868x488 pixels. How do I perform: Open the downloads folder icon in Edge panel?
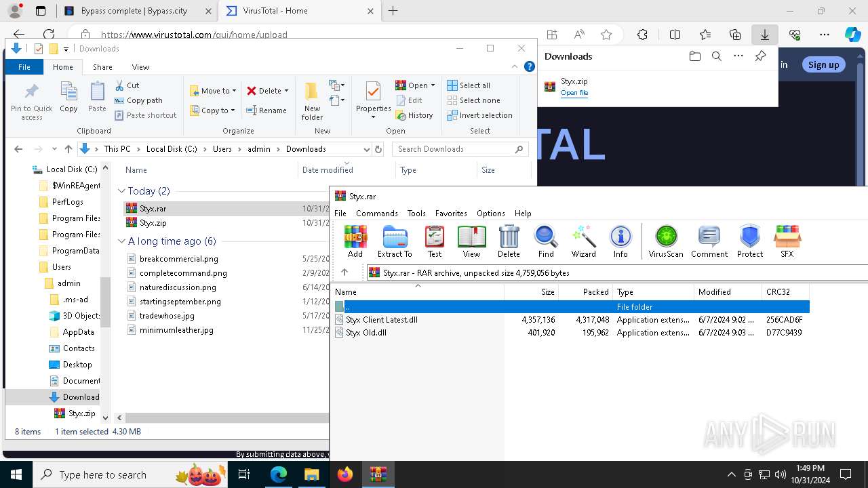coord(694,56)
